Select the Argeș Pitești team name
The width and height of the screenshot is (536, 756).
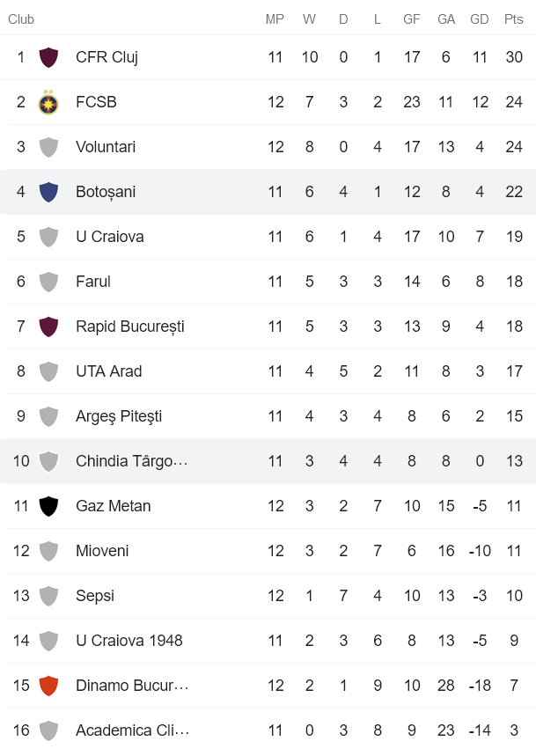(119, 416)
